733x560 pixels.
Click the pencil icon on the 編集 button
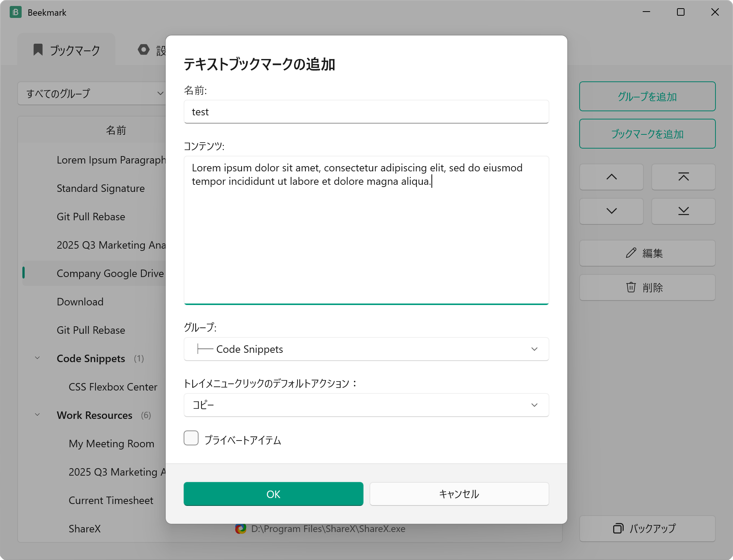631,253
